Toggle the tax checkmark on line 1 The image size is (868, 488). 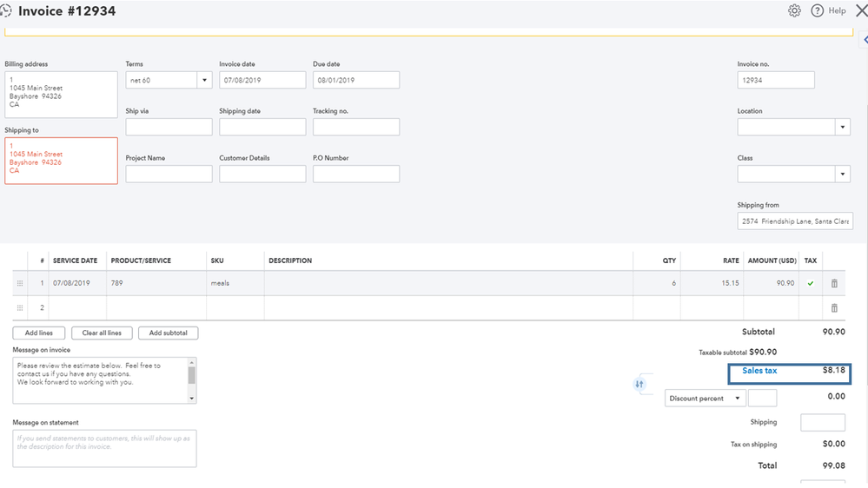pos(811,283)
